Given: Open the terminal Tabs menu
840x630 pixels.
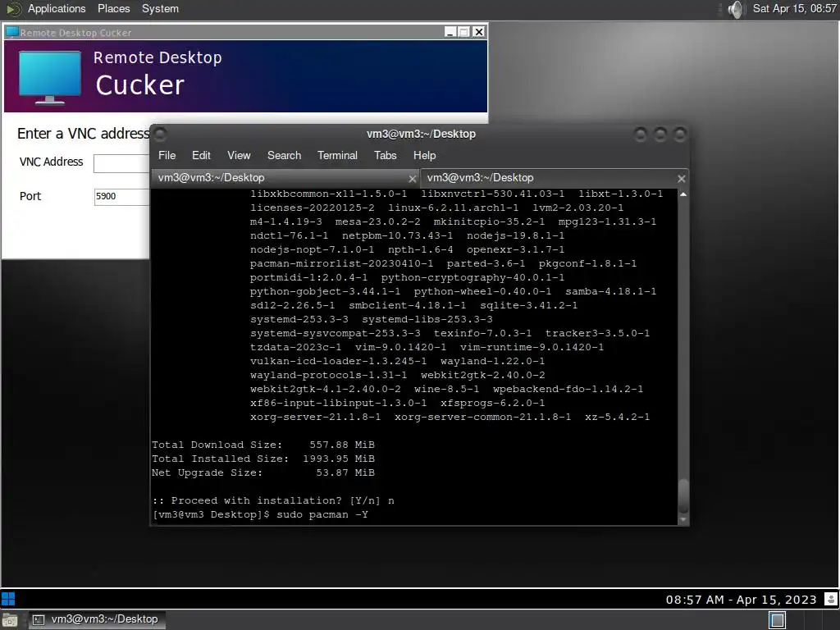Looking at the screenshot, I should pos(386,155).
